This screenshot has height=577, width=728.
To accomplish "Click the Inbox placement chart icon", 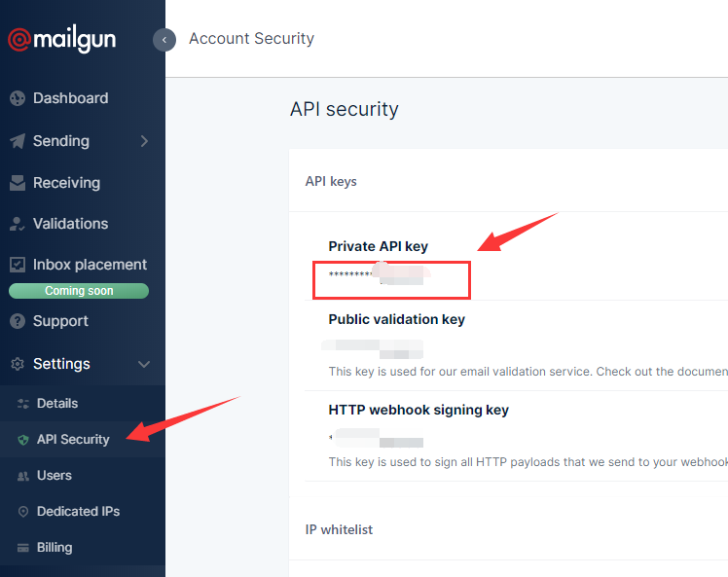I will tap(18, 265).
